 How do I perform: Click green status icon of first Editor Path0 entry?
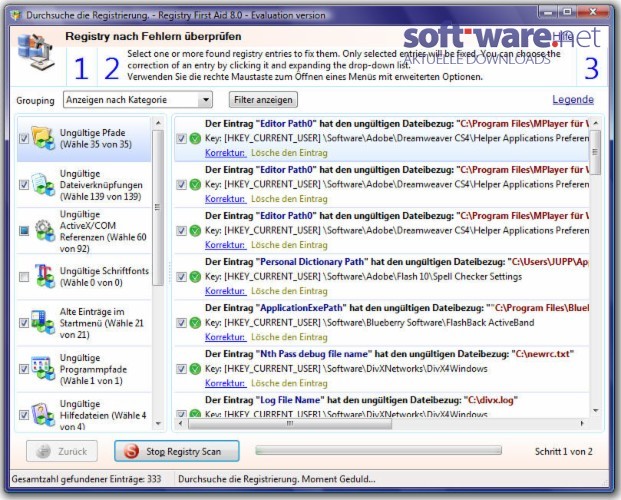coord(195,139)
